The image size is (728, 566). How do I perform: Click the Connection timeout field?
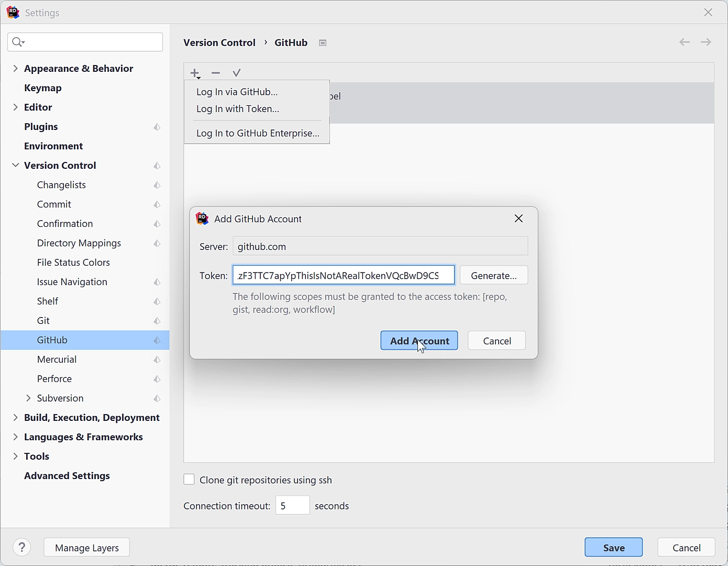[292, 506]
